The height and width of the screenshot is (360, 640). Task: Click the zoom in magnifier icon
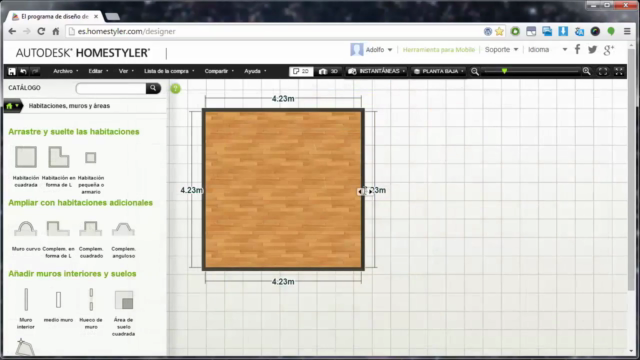click(587, 71)
